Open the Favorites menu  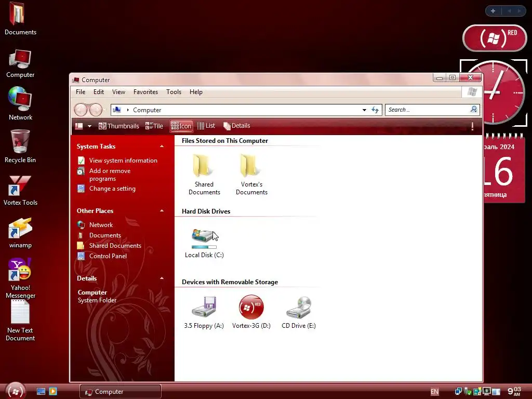click(145, 92)
